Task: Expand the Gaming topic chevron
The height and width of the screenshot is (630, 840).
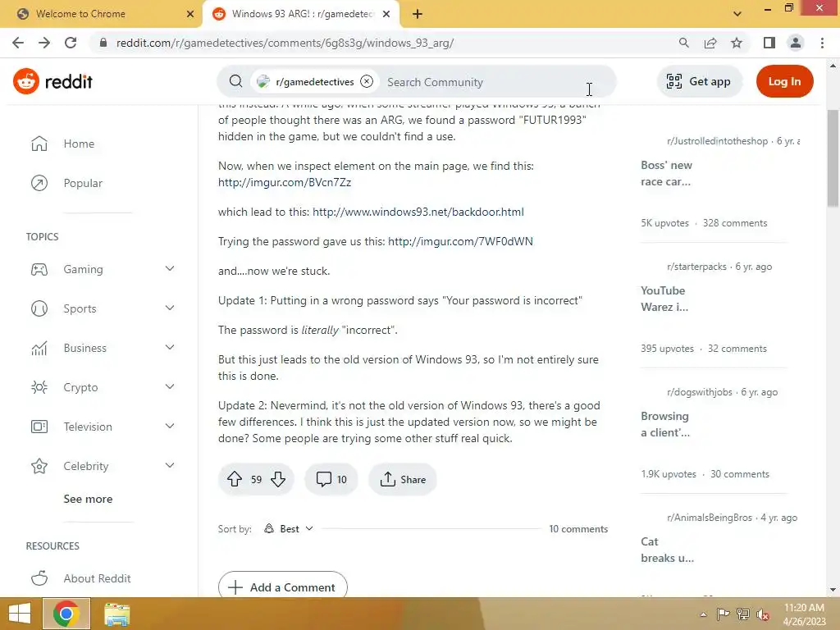Action: coord(170,268)
